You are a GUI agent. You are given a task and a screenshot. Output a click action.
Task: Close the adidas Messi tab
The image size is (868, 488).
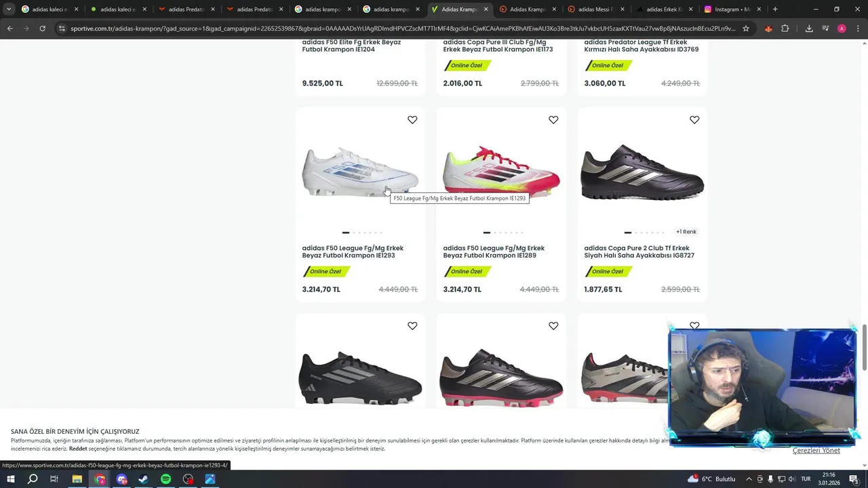coord(623,9)
